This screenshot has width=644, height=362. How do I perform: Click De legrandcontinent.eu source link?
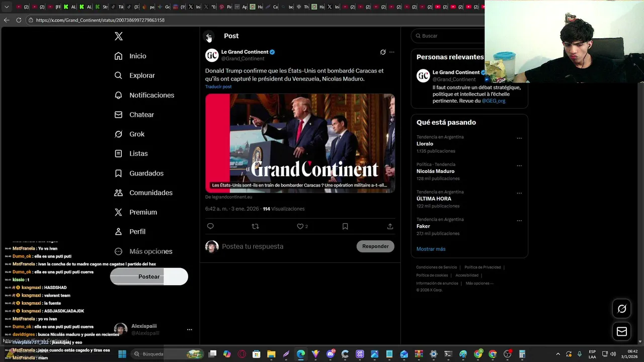228,197
